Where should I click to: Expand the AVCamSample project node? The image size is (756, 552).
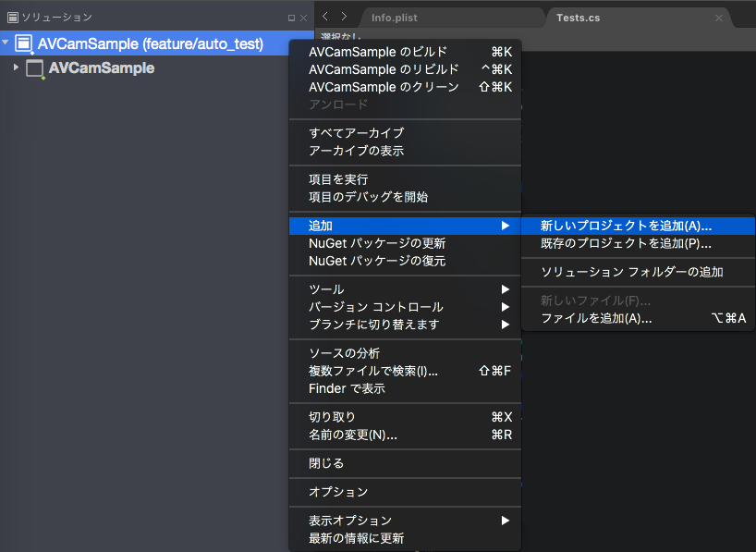(16, 67)
